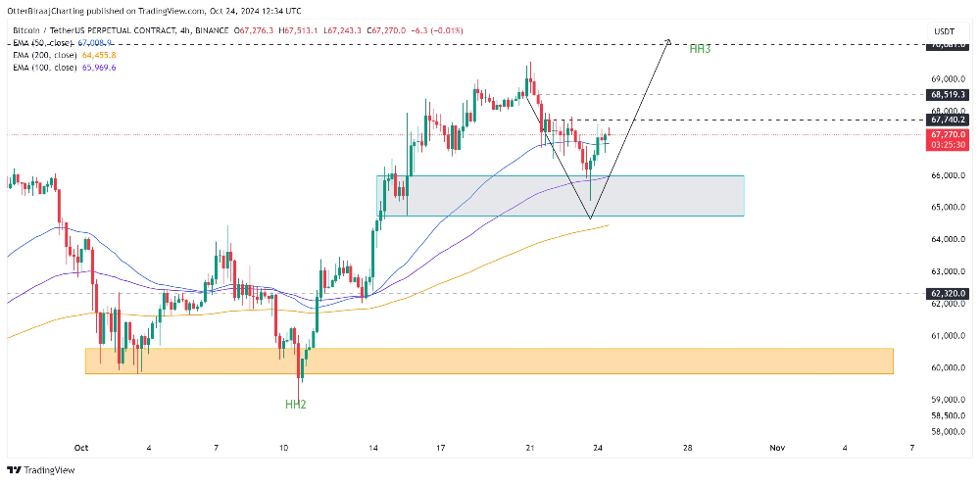Select the green HH2 text label
The height and width of the screenshot is (483, 980).
296,405
